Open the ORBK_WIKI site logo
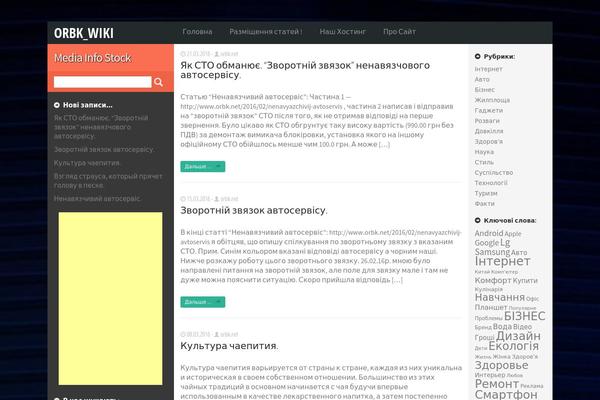Screen dimensions: 600x400 pyautogui.click(x=84, y=33)
